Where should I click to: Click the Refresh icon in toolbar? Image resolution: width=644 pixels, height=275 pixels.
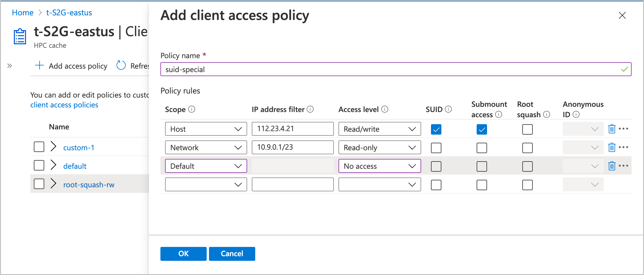coord(121,66)
